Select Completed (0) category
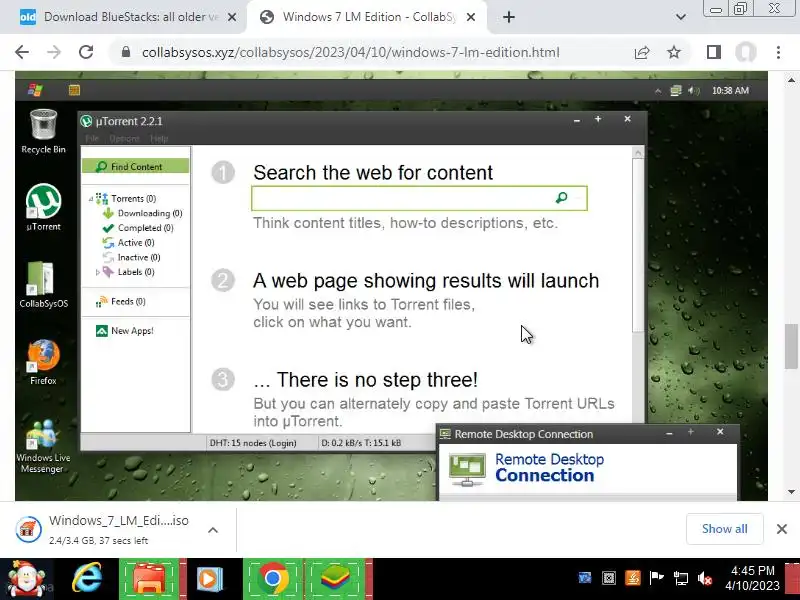 click(145, 228)
